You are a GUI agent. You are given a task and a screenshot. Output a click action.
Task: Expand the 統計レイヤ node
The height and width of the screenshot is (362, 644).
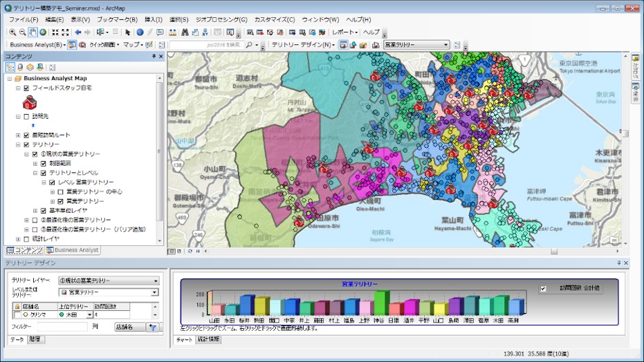pos(18,239)
